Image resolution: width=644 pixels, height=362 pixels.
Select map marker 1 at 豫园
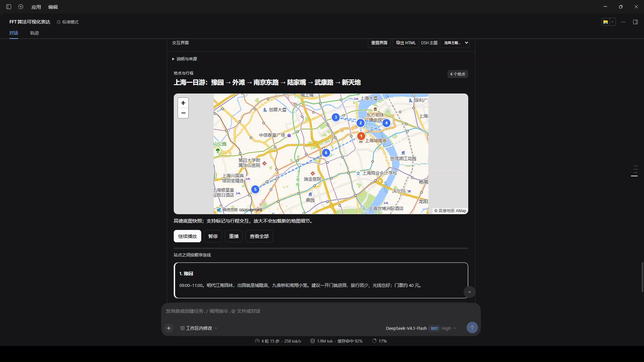pos(361,136)
